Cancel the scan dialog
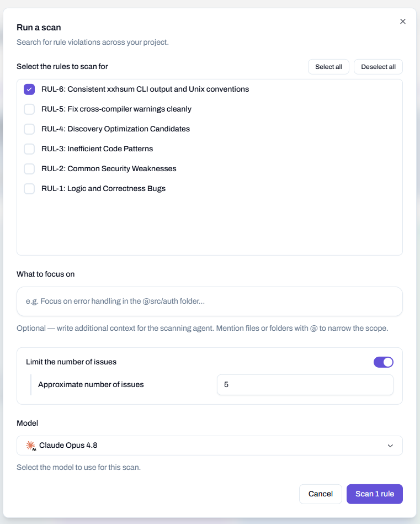Screen dimensions: 420x524 coord(321,494)
